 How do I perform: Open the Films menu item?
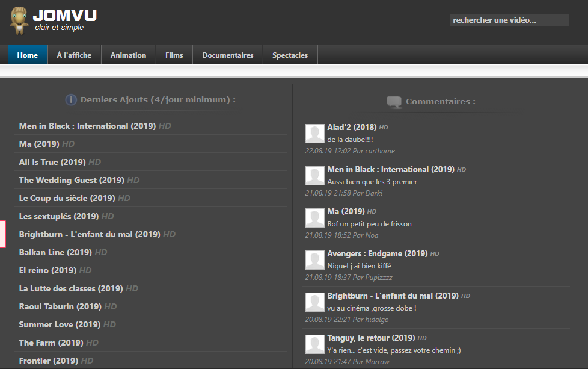pos(174,55)
